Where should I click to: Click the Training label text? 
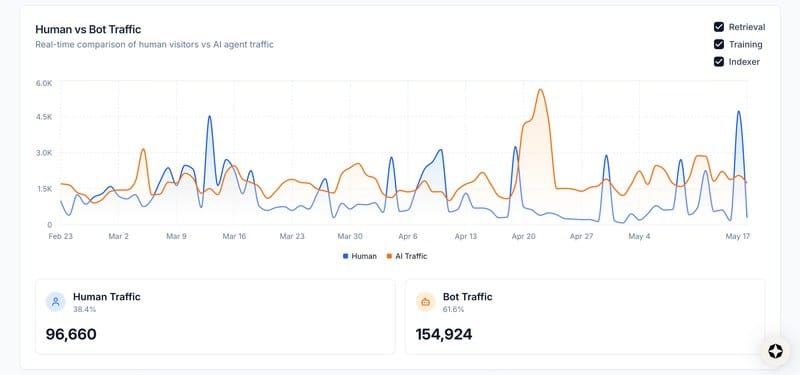click(745, 44)
